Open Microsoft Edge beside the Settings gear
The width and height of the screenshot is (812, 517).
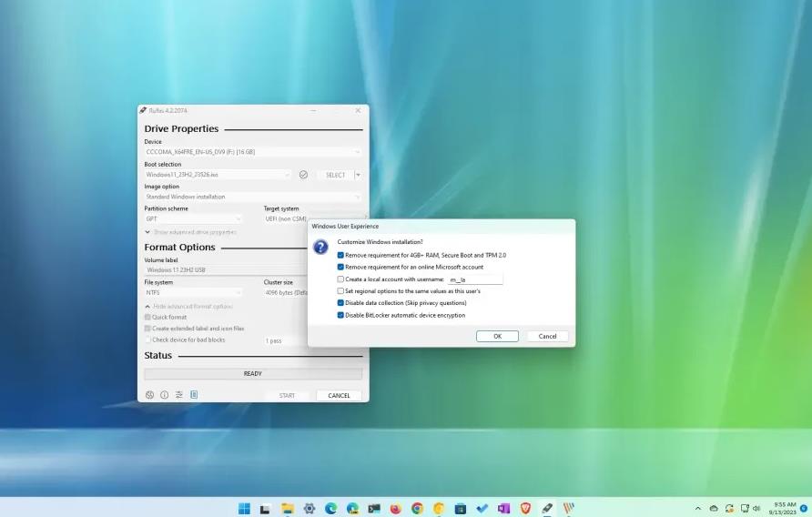331,509
